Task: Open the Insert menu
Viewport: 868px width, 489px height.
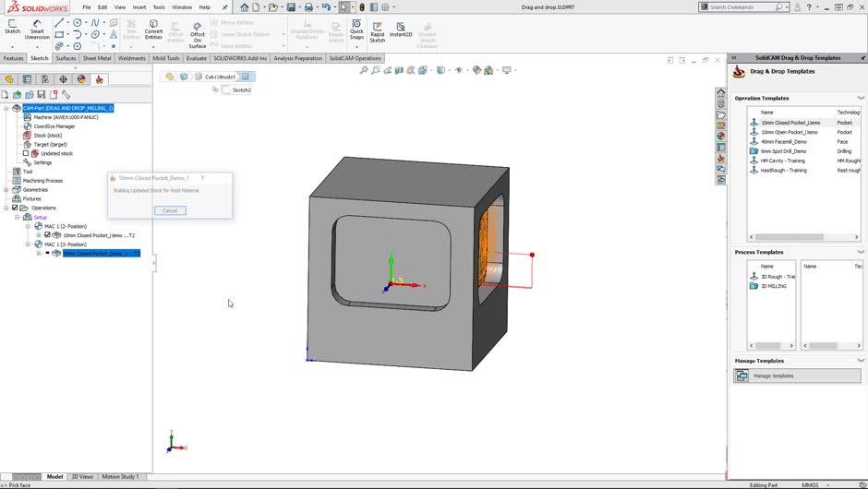Action: point(139,6)
